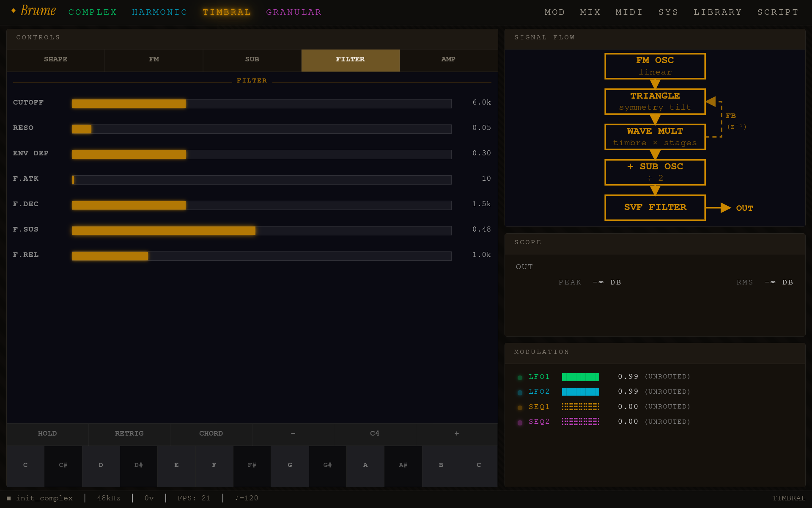Select the SVF FILTER node in signal flow
Image resolution: width=812 pixels, height=508 pixels.
(655, 207)
